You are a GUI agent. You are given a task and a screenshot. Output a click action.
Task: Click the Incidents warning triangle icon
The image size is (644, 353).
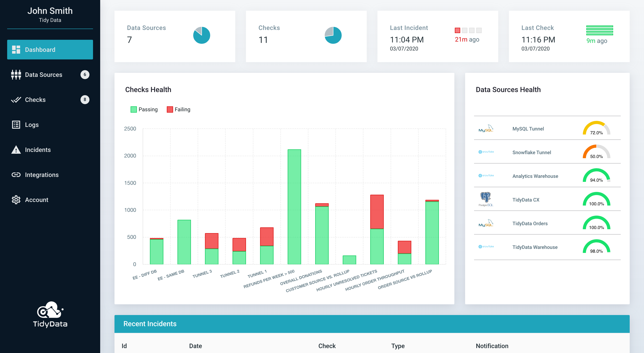coord(16,150)
